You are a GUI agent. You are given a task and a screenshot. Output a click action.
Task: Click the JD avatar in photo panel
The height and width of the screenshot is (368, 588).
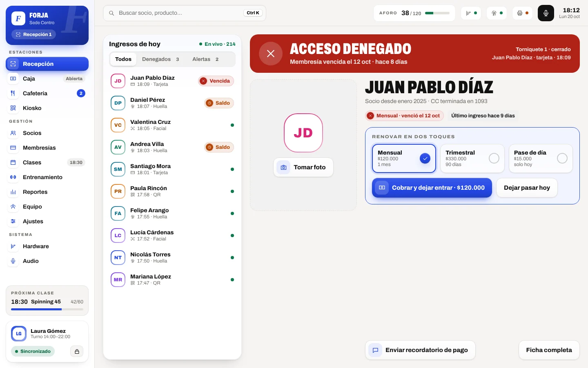303,133
